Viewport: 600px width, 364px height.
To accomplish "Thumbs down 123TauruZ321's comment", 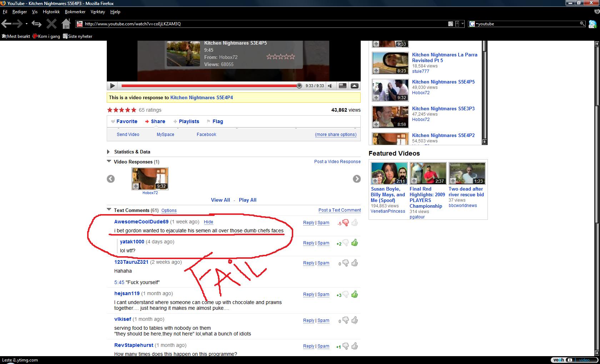I will 345,263.
